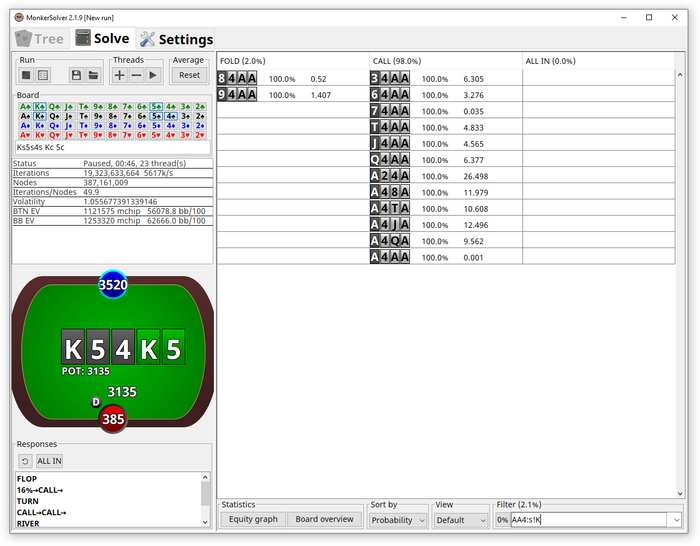Expand the Filter history dropdown arrow
The width and height of the screenshot is (700, 546).
coord(676,520)
